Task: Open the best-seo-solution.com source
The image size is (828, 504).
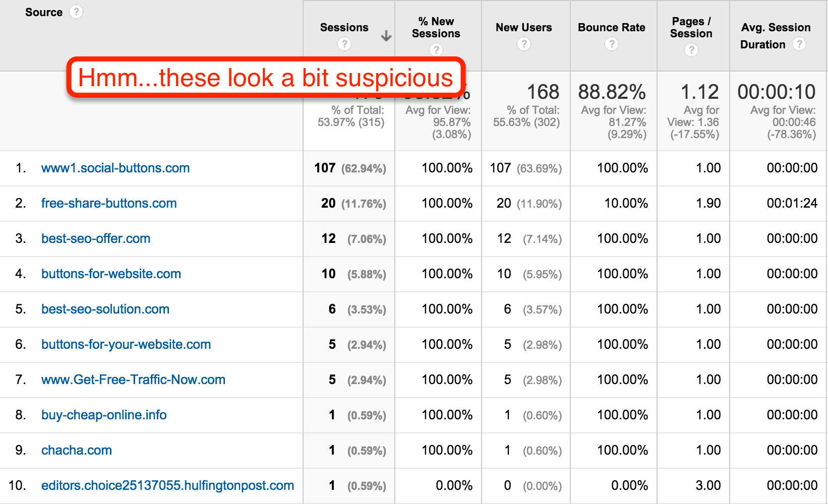Action: click(x=105, y=309)
